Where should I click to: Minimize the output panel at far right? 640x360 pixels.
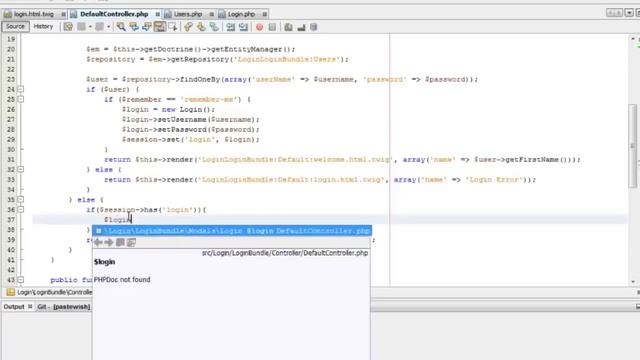(638, 307)
